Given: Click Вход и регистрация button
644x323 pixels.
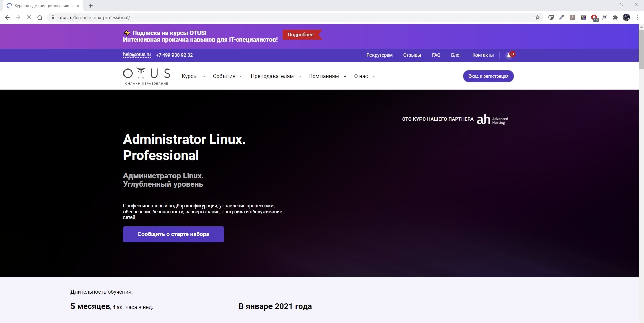Looking at the screenshot, I should coord(488,76).
